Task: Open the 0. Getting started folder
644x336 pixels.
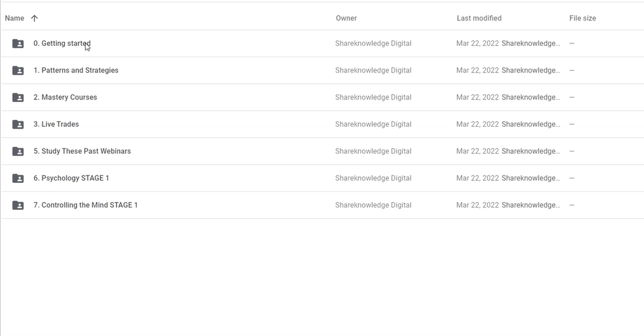Action: pyautogui.click(x=62, y=43)
